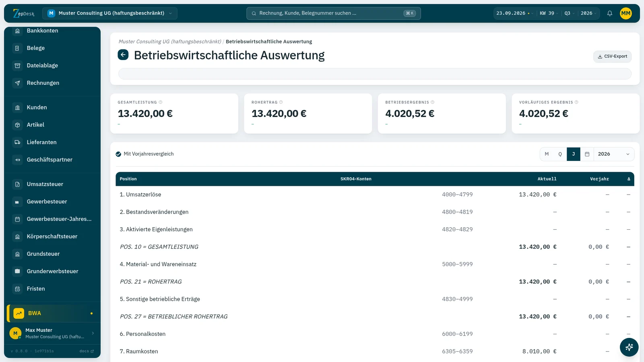Click the search input field
Viewport: 644px width, 362px height.
pyautogui.click(x=333, y=13)
